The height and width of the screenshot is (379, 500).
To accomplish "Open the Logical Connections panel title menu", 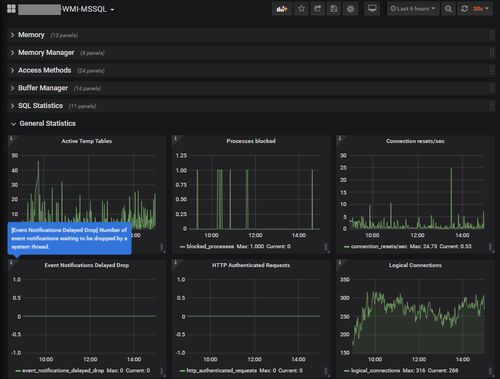I will tap(415, 265).
